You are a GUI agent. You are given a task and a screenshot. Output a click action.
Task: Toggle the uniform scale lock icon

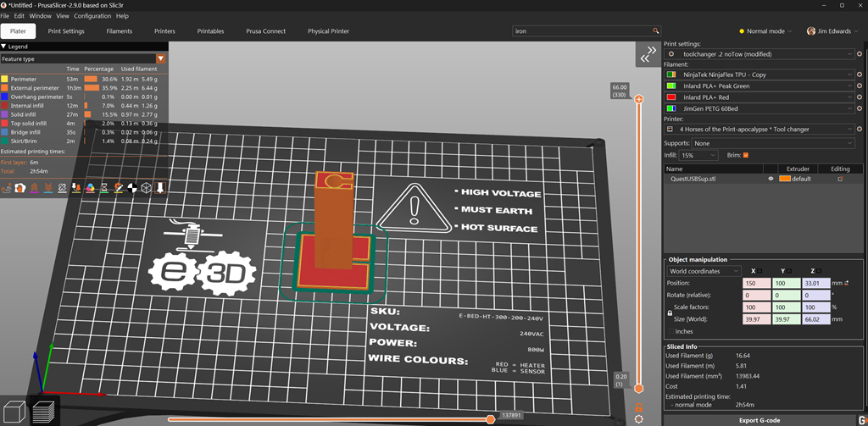tap(669, 313)
